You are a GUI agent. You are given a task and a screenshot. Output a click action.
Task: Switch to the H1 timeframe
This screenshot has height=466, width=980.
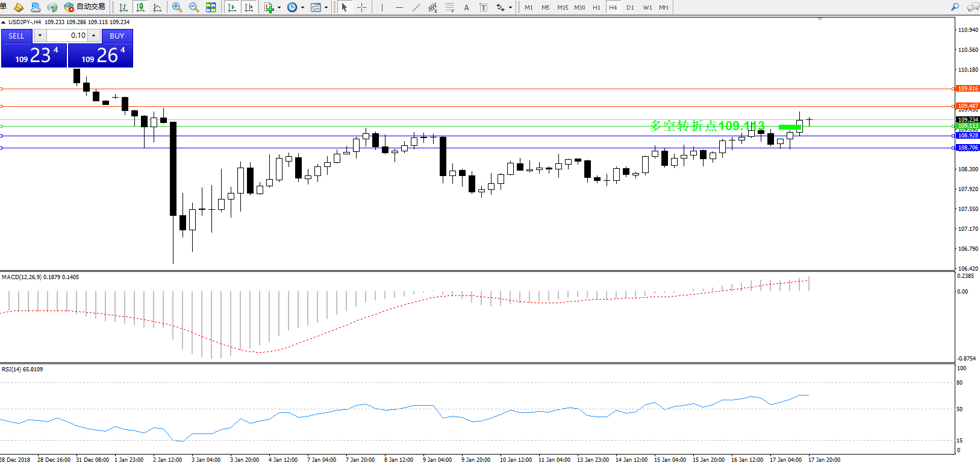[x=596, y=7]
